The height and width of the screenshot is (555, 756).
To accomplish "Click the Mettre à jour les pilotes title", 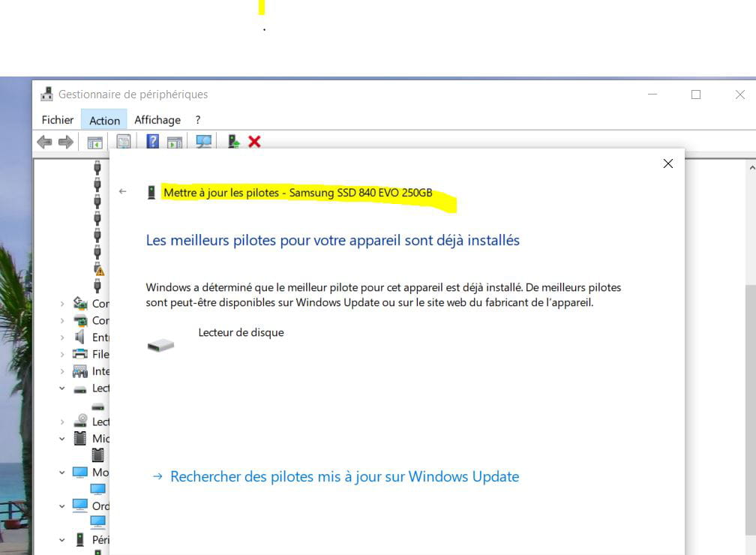I will tap(298, 193).
